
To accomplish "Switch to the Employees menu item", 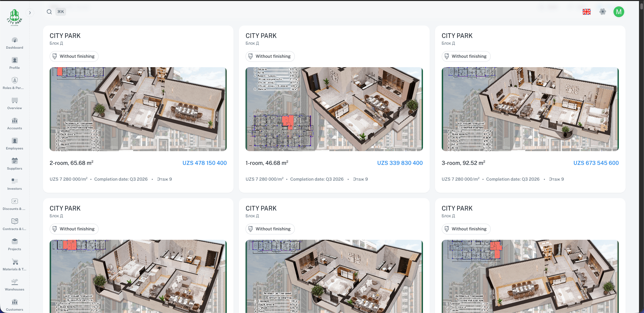I will [x=14, y=141].
